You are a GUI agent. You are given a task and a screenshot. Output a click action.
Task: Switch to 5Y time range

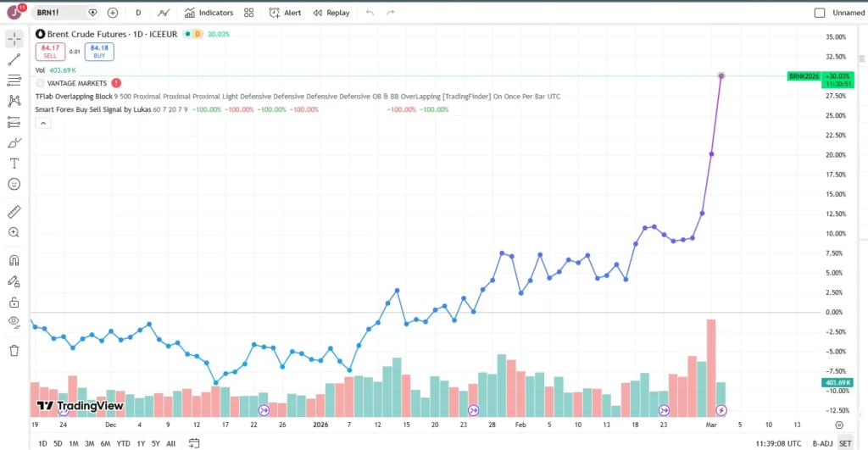156,443
